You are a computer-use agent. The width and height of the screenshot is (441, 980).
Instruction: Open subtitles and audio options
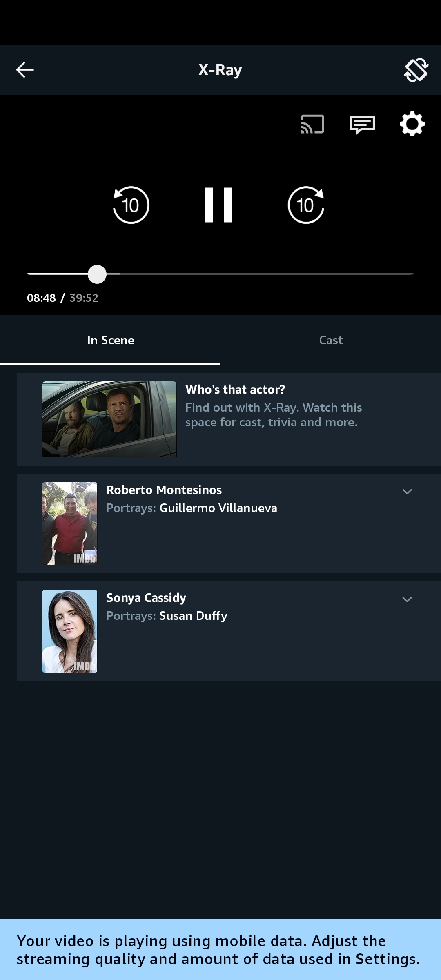(x=362, y=125)
